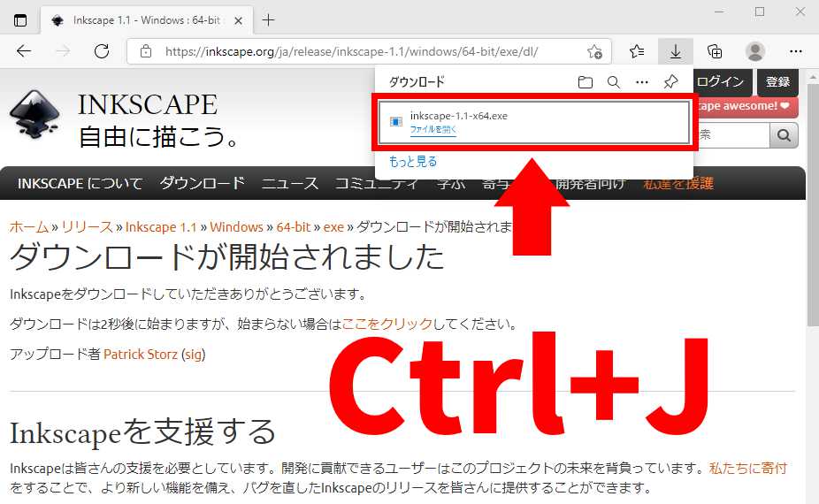Click ここをクリック download link
Screen dimensions: 819x504
pyautogui.click(x=387, y=324)
